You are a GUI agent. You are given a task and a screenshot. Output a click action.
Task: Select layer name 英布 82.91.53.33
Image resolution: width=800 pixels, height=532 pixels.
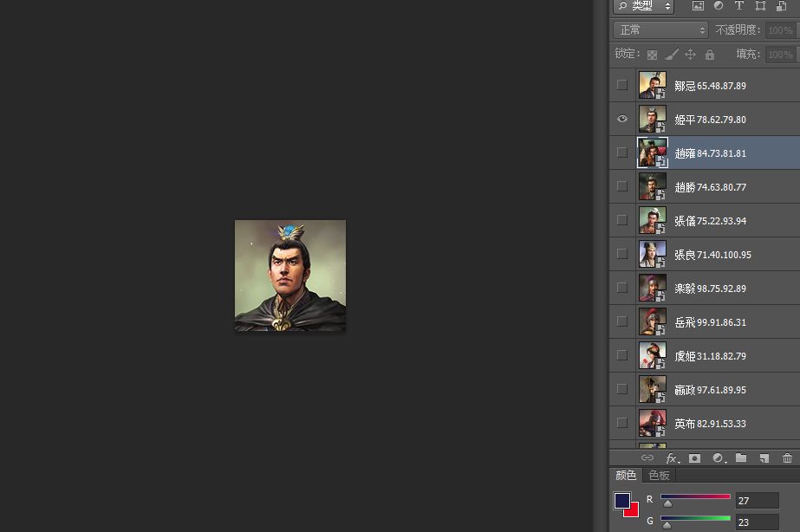coord(710,424)
